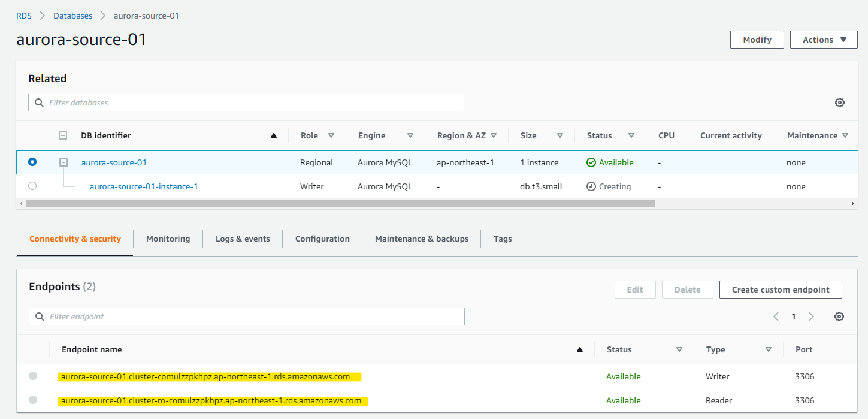868x419 pixels.
Task: Focus the Filter databases search field
Action: pos(246,103)
